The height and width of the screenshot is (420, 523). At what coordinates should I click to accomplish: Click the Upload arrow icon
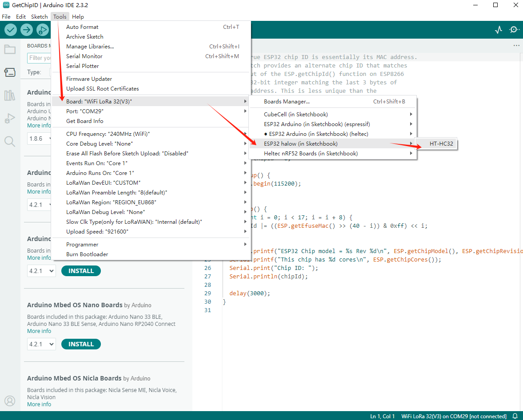[x=27, y=30]
